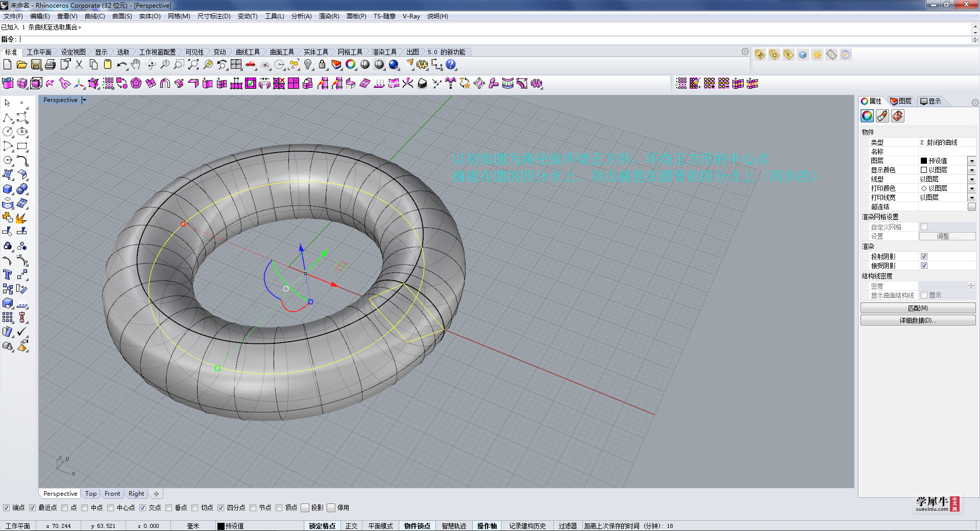Uncheck the 投射阴影 checkbox

[x=924, y=257]
